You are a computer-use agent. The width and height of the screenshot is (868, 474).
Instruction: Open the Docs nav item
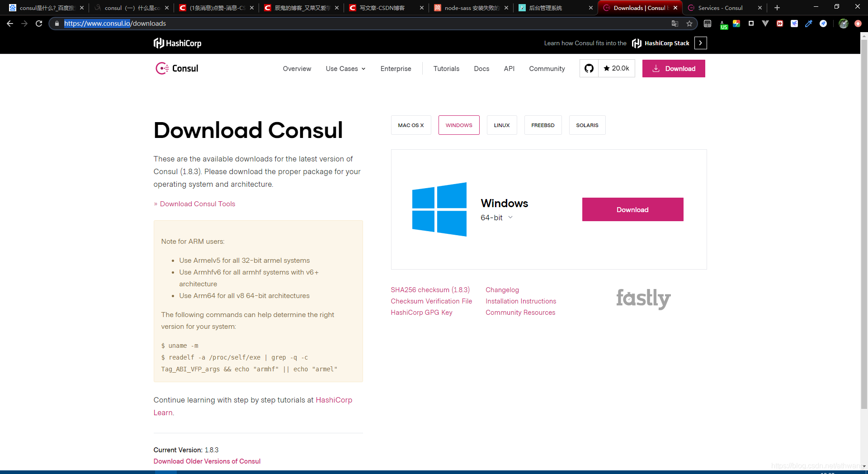point(481,69)
